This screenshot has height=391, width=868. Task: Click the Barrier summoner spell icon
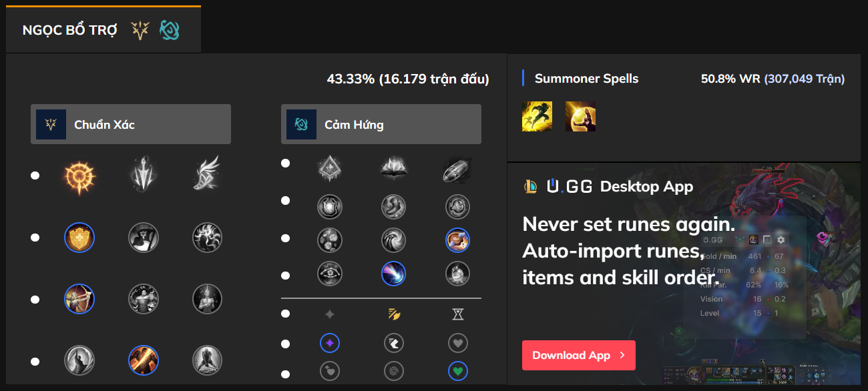tap(580, 117)
